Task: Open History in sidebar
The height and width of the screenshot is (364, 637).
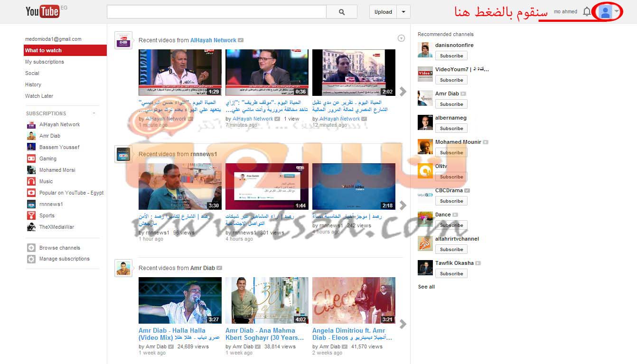Action: [33, 84]
